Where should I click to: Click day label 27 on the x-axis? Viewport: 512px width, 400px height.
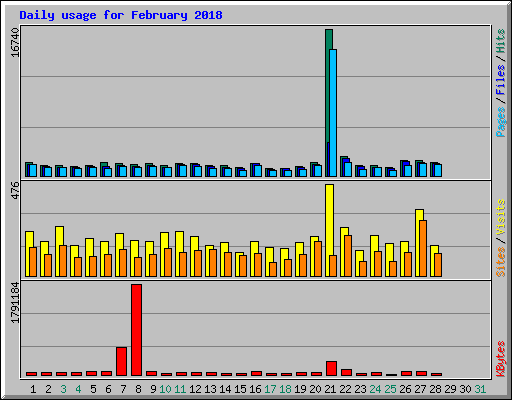point(420,389)
